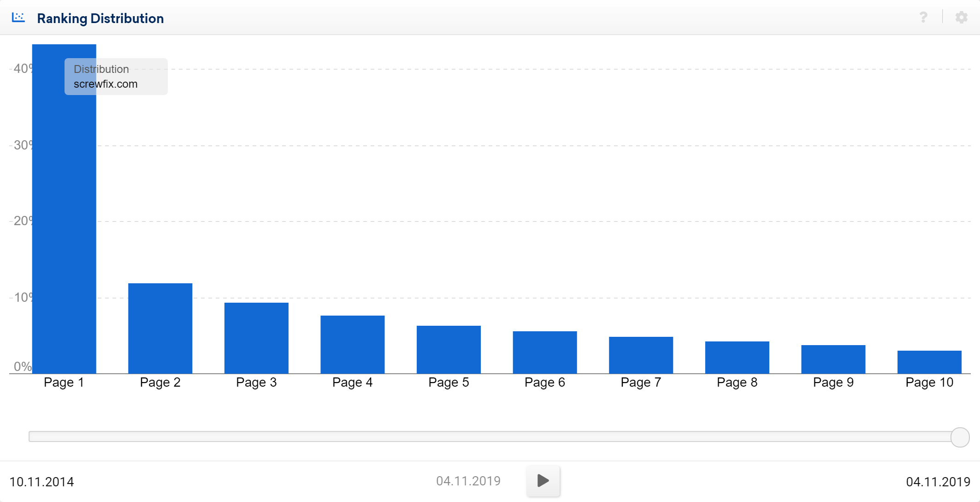
Task: Click the Page 2 axis label
Action: pos(160,382)
